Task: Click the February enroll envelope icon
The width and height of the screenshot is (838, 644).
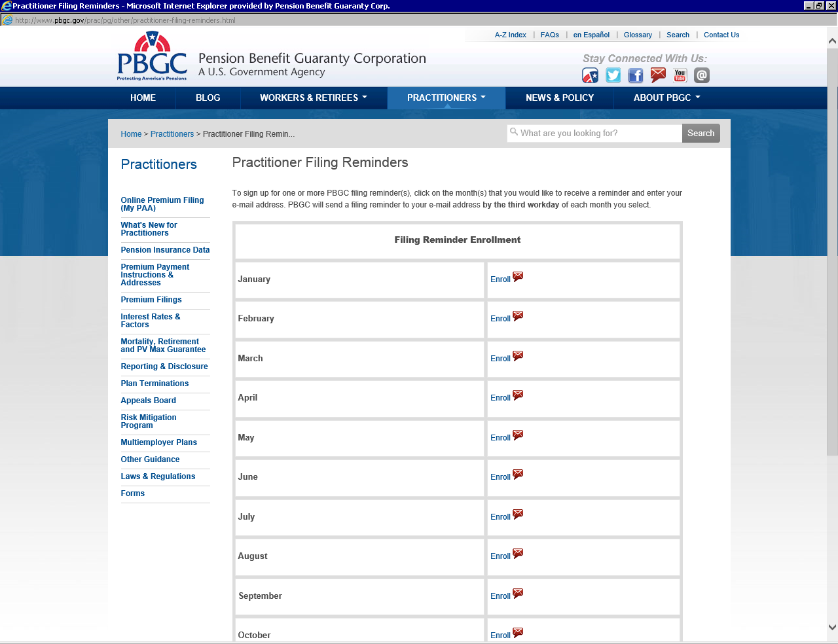Action: (x=518, y=316)
